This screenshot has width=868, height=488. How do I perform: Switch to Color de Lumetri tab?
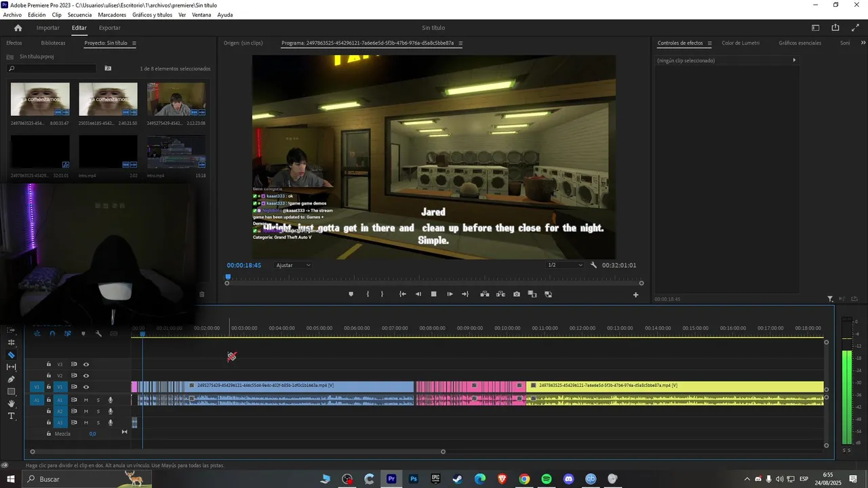pos(741,43)
